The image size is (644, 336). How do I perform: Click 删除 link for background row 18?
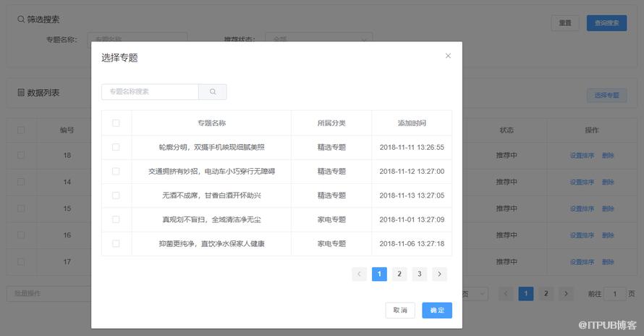tap(608, 156)
